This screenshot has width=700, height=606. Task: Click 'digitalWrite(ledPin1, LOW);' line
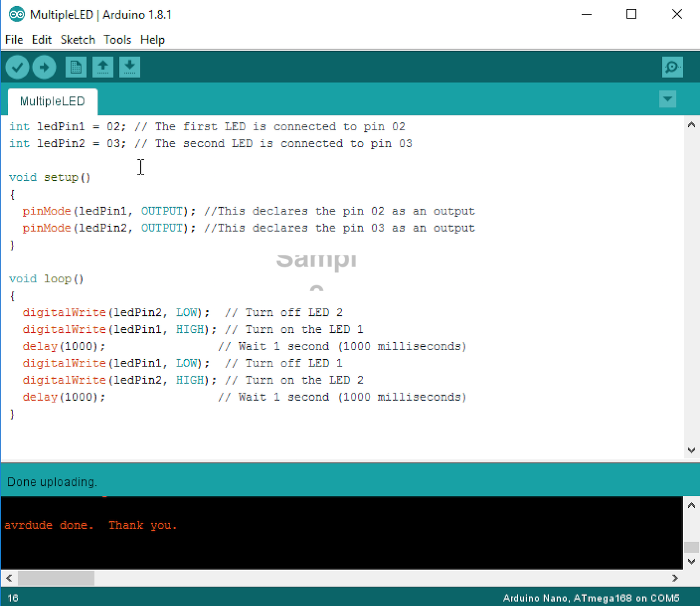pyautogui.click(x=116, y=363)
